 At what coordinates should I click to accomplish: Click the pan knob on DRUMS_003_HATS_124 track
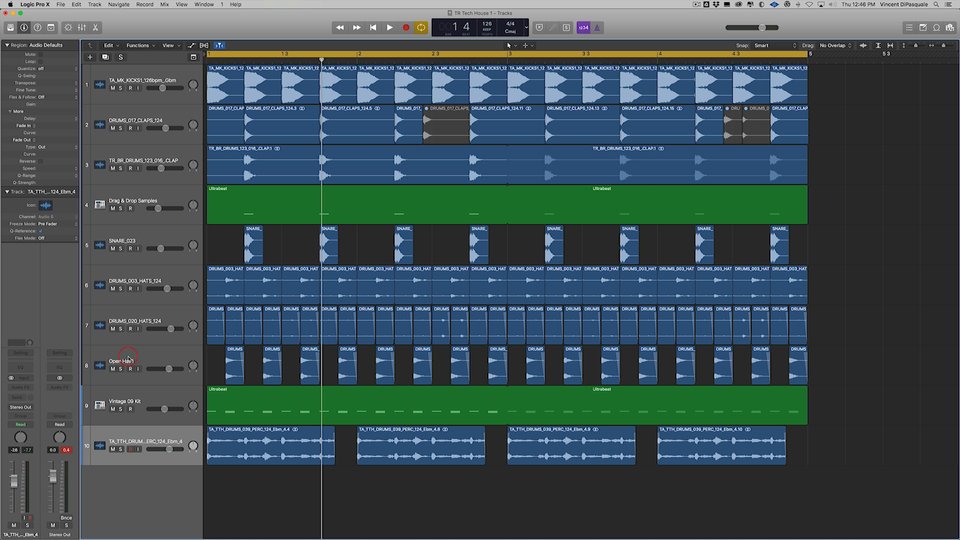click(193, 285)
